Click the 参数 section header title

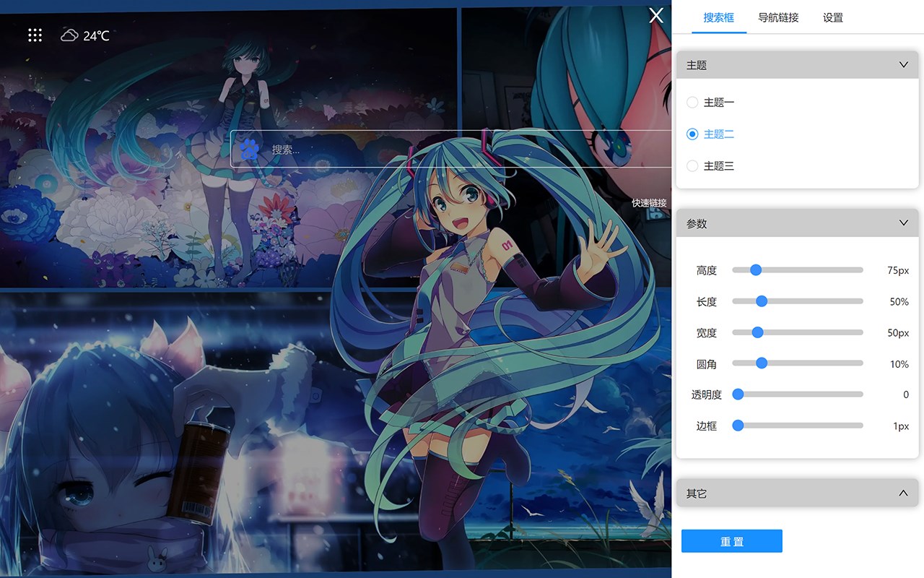(x=697, y=224)
